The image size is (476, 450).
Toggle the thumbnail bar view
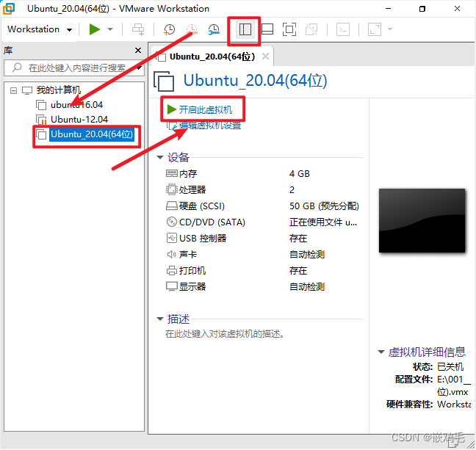coord(267,29)
